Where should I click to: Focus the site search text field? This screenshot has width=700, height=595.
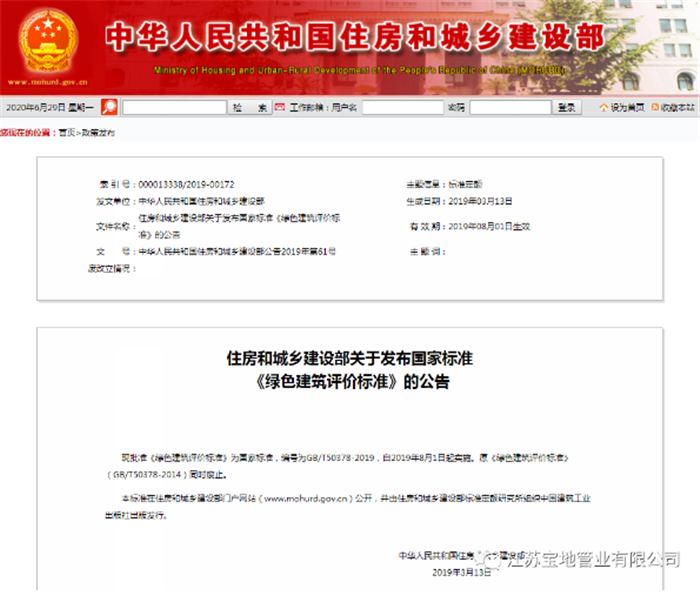(175, 108)
